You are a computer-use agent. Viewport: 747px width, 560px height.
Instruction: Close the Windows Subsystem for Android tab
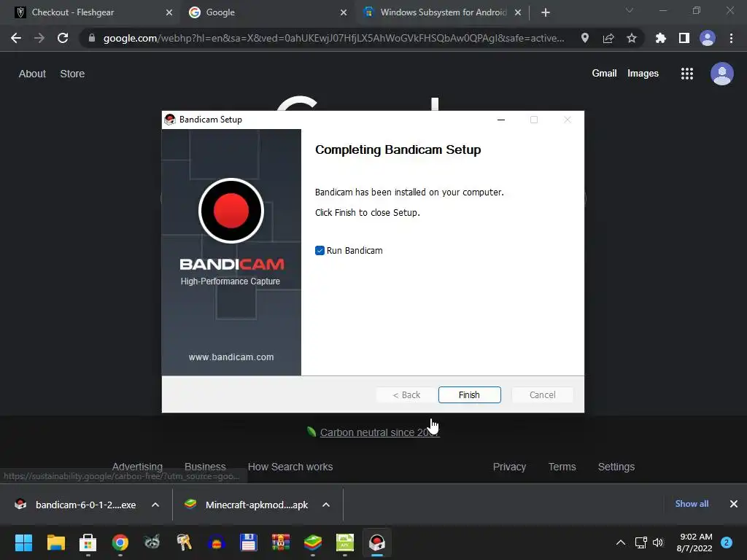(518, 12)
